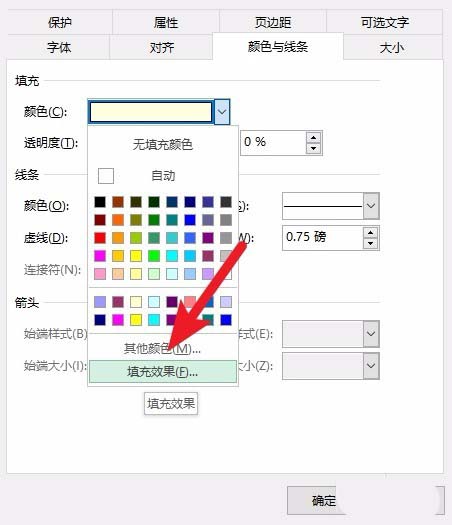Expand the line style dropdown
This screenshot has width=452, height=525.
click(x=371, y=206)
